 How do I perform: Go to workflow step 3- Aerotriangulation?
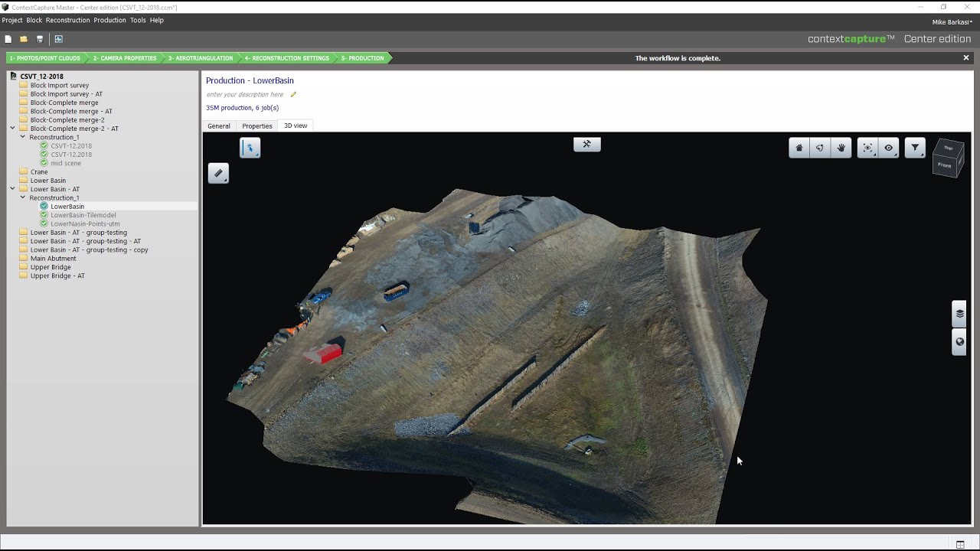point(200,58)
